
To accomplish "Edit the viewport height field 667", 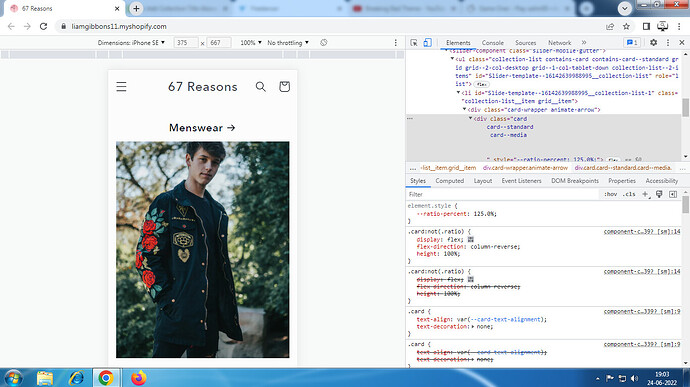I will [219, 43].
